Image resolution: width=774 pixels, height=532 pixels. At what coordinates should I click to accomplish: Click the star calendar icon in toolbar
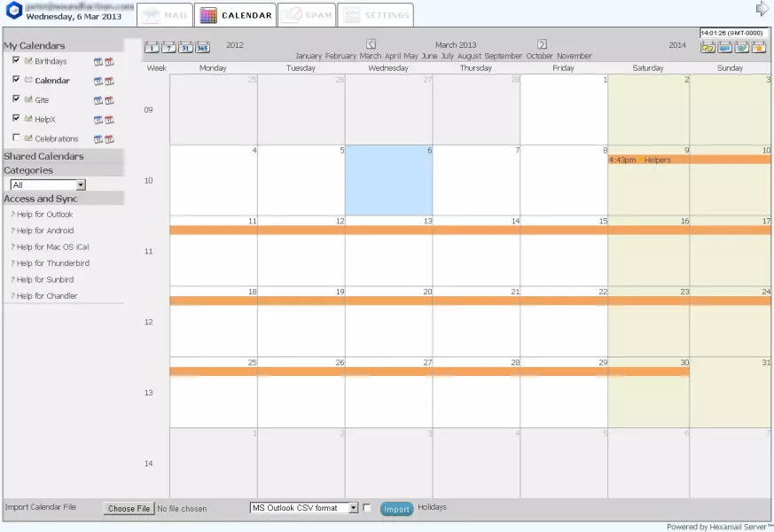tap(759, 47)
